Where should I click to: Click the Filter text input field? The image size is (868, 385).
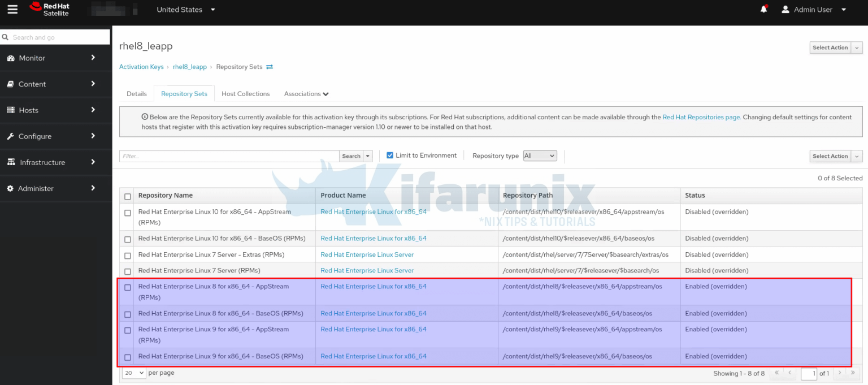coord(229,156)
